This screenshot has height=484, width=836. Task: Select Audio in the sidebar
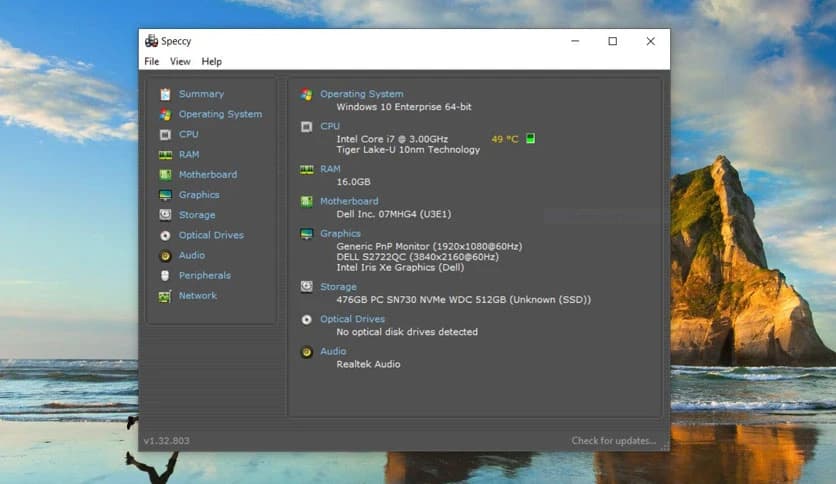click(192, 255)
